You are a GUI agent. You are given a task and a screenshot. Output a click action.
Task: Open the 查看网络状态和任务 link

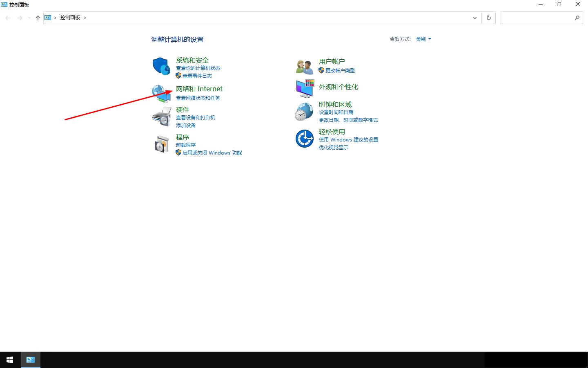(x=198, y=98)
